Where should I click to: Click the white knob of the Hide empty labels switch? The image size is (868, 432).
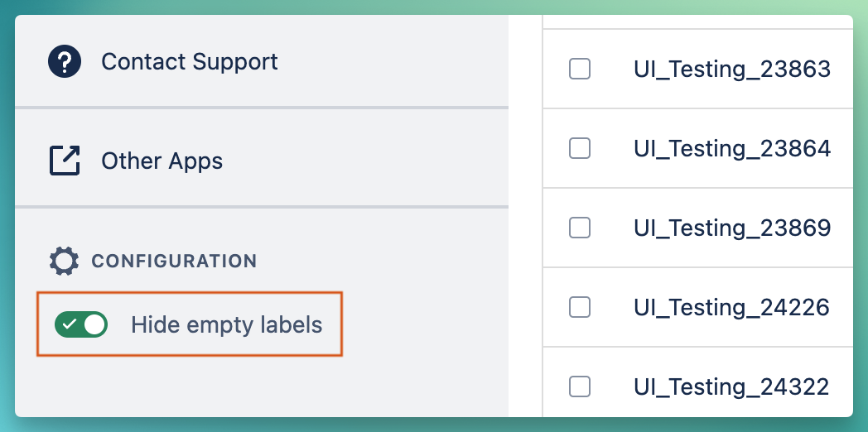(x=95, y=324)
